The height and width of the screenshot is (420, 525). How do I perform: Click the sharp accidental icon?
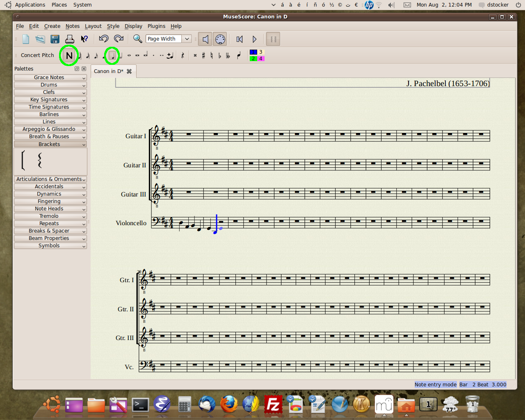pos(203,55)
